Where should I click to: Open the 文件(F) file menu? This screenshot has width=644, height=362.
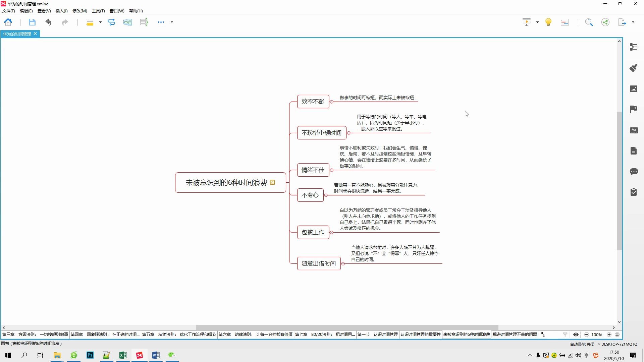pyautogui.click(x=9, y=11)
